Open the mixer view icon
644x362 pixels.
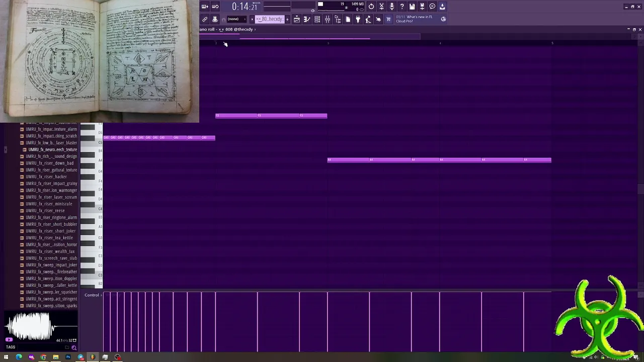tap(328, 19)
